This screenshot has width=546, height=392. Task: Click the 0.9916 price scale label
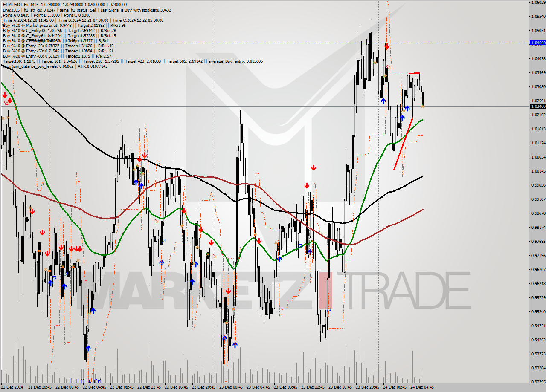(538, 199)
